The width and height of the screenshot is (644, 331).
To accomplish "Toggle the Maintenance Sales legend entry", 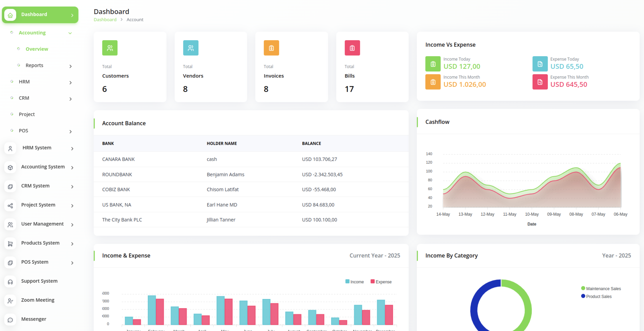I will tap(601, 288).
